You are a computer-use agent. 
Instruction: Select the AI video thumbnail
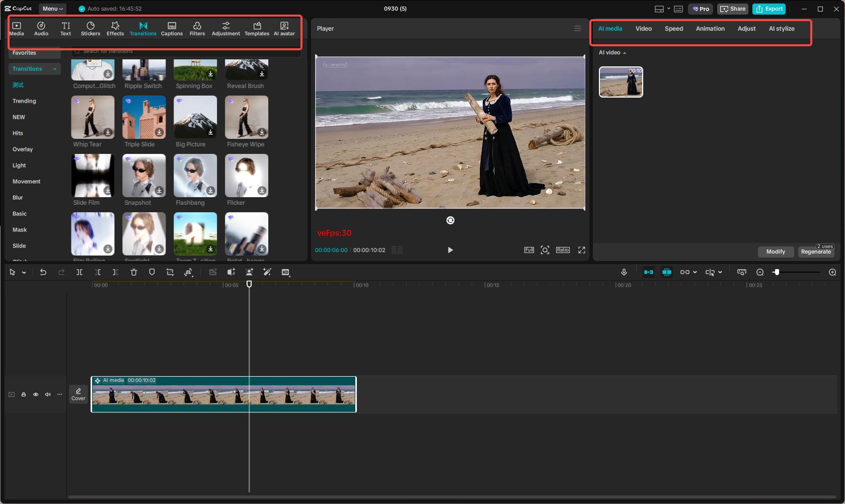pyautogui.click(x=621, y=82)
